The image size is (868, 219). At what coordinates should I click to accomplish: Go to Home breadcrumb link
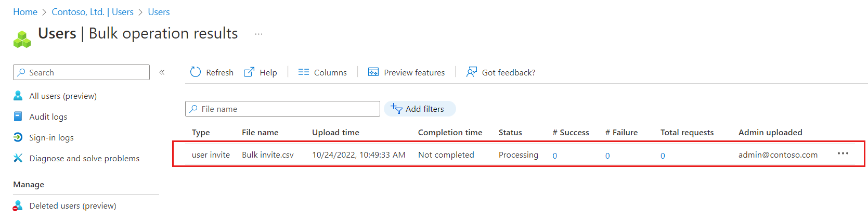point(25,12)
